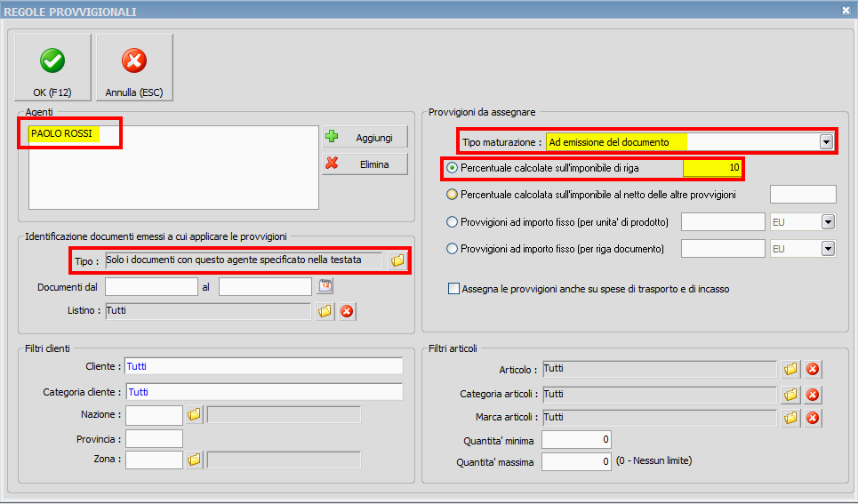
Task: Open the folder icon next to Tipo field
Action: [x=397, y=260]
